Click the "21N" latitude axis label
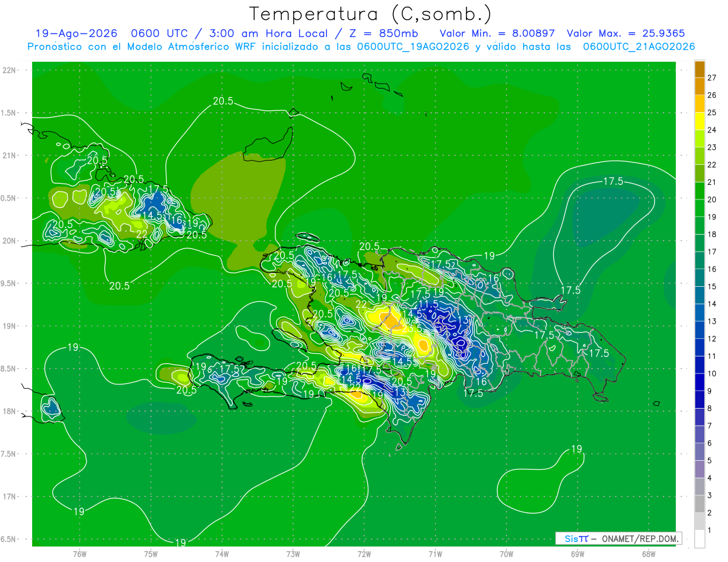The image size is (728, 562). point(9,155)
